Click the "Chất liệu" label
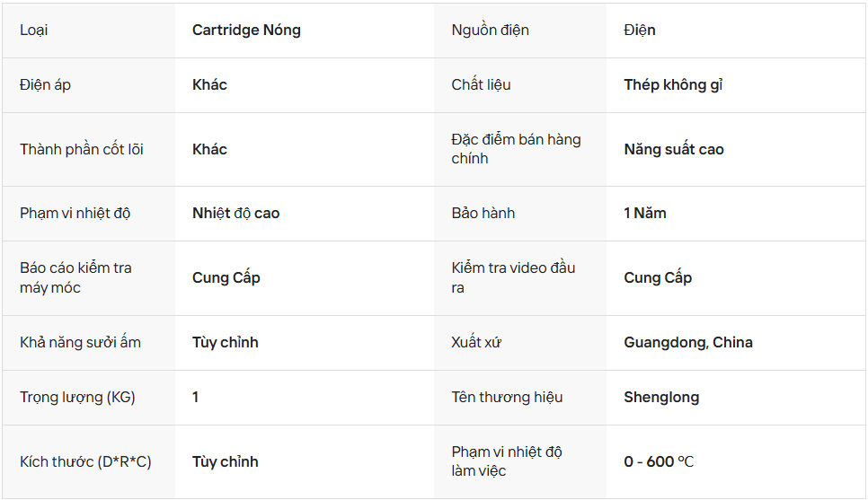Viewport: 868px width, 500px height. coord(481,85)
